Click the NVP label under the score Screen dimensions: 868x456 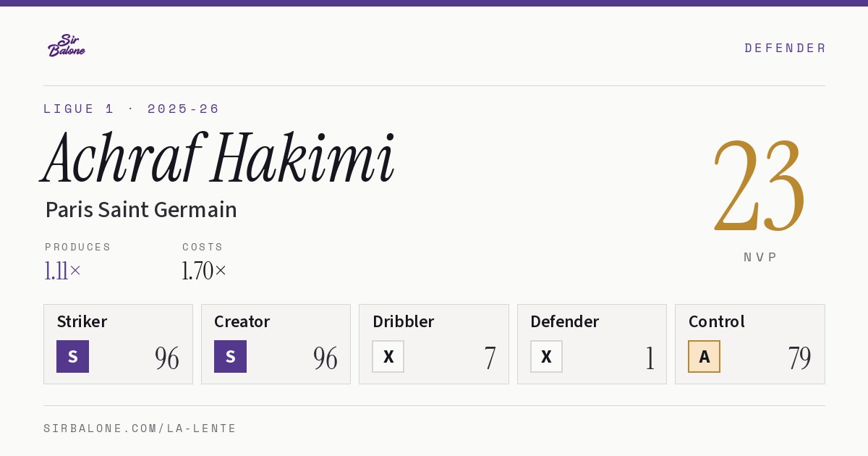(760, 257)
